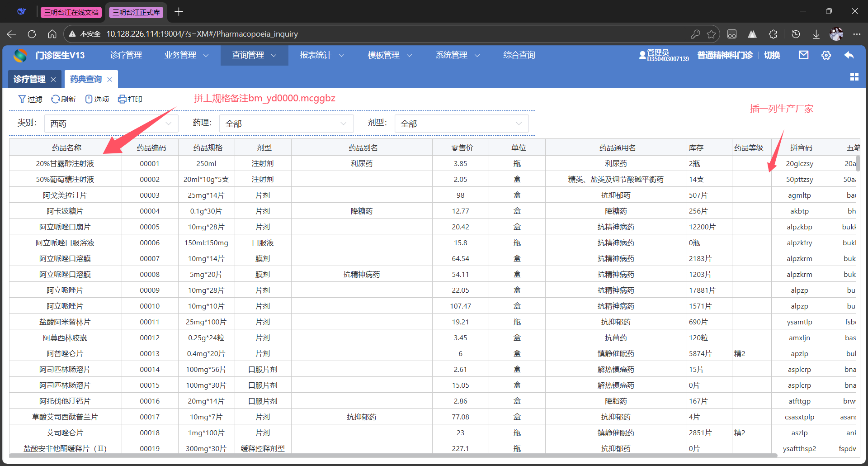
Task: Sort by 拼音码 column header
Action: click(x=801, y=148)
